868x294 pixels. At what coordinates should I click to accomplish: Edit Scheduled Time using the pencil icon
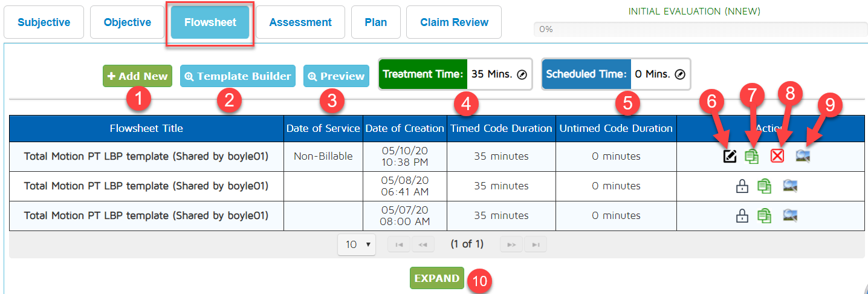[x=680, y=75]
